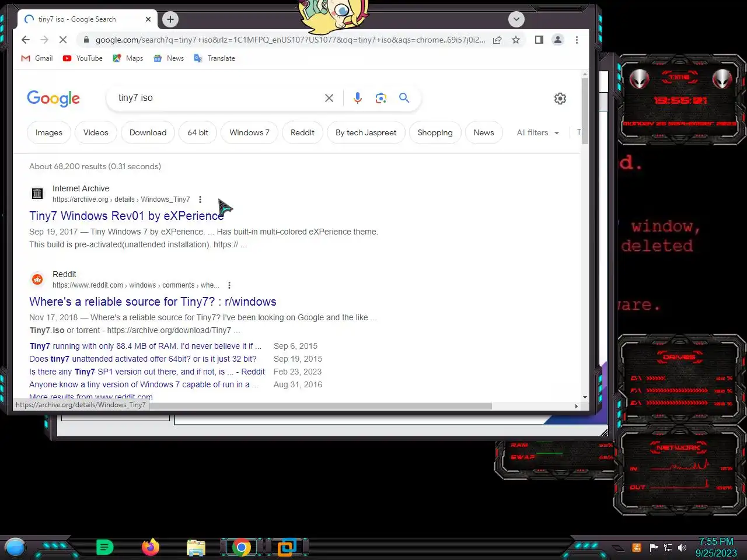Expand the tab search dropdown
The width and height of the screenshot is (747, 560).
tap(516, 19)
